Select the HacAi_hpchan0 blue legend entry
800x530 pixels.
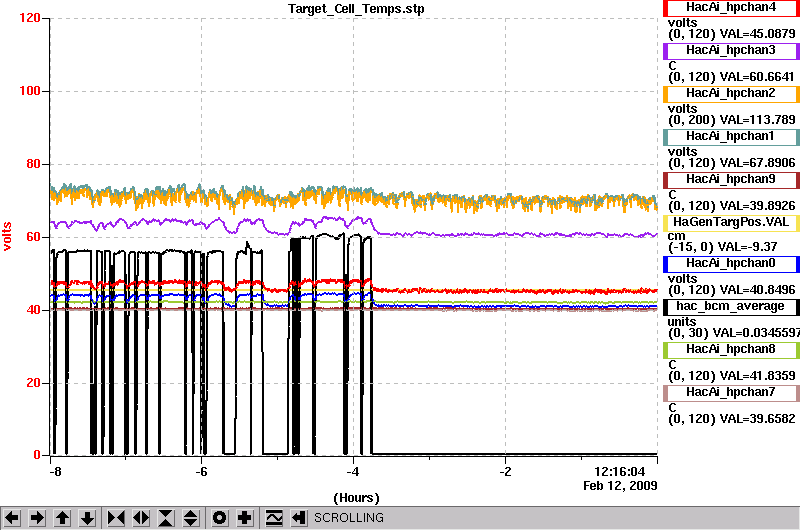pyautogui.click(x=731, y=264)
